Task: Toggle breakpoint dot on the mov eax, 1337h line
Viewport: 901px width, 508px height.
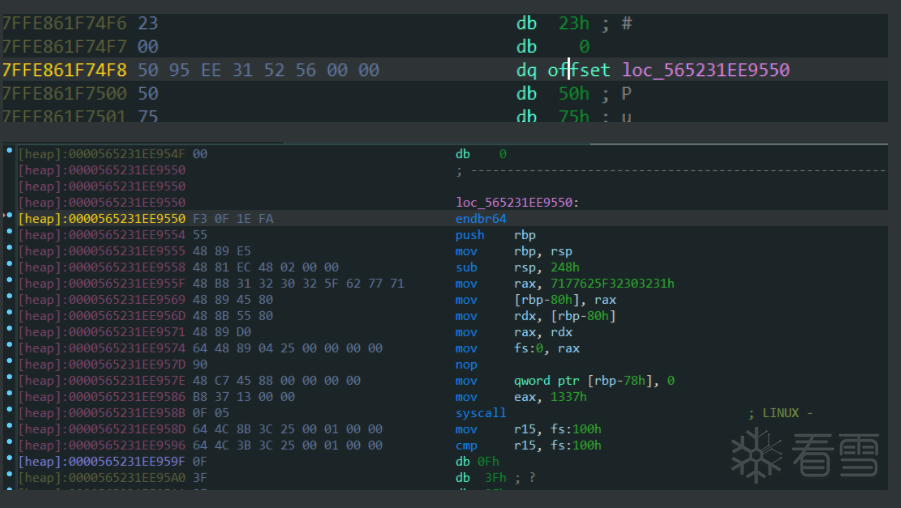Action: pos(9,394)
